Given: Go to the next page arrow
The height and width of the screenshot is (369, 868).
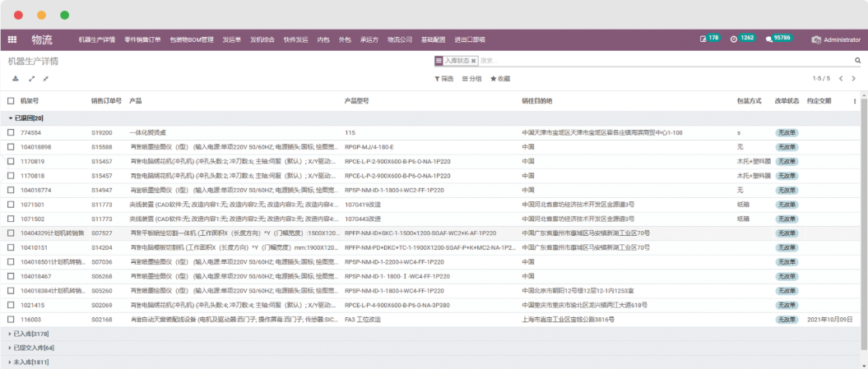Looking at the screenshot, I should coord(854,79).
